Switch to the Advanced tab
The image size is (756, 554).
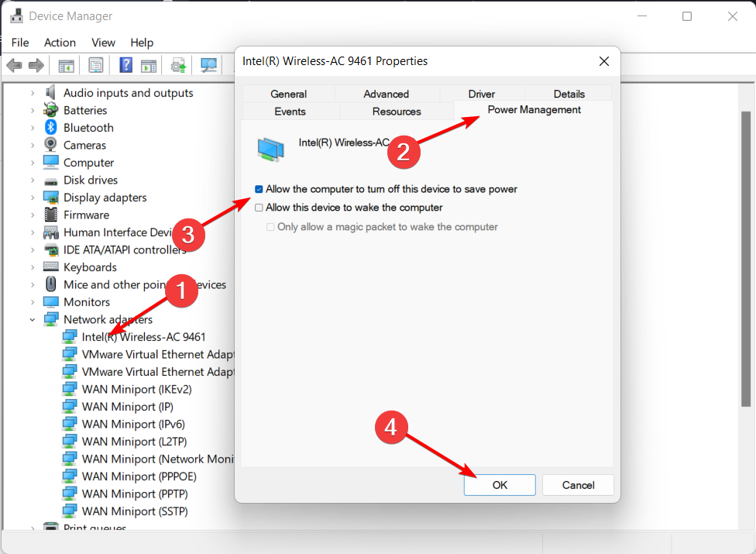point(387,94)
